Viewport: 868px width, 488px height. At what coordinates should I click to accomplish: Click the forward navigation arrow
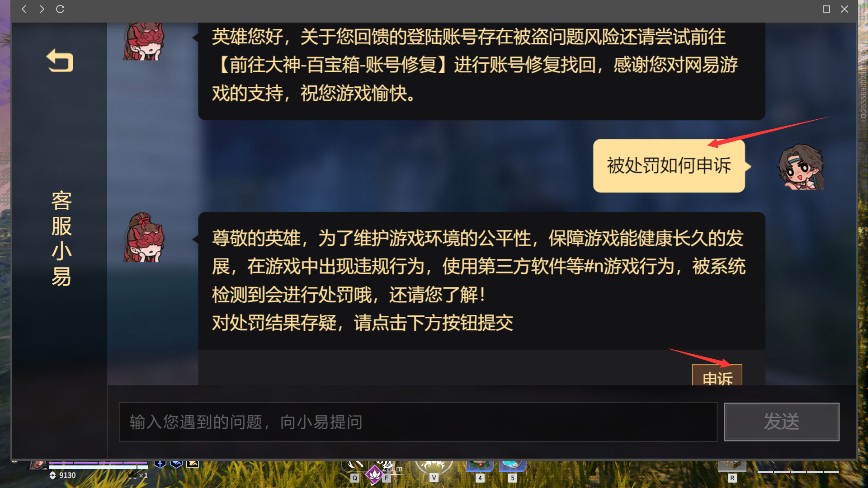tap(42, 9)
